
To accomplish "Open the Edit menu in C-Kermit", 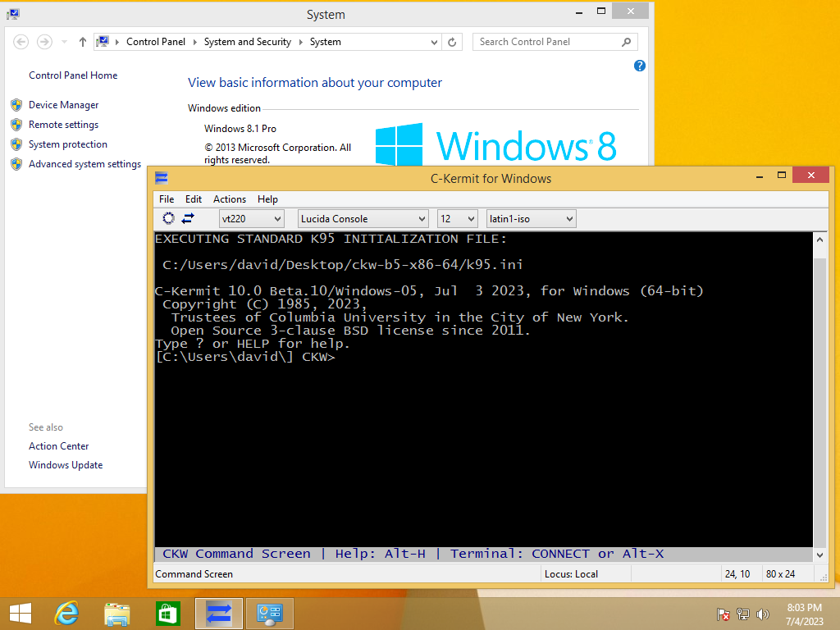I will click(x=194, y=199).
